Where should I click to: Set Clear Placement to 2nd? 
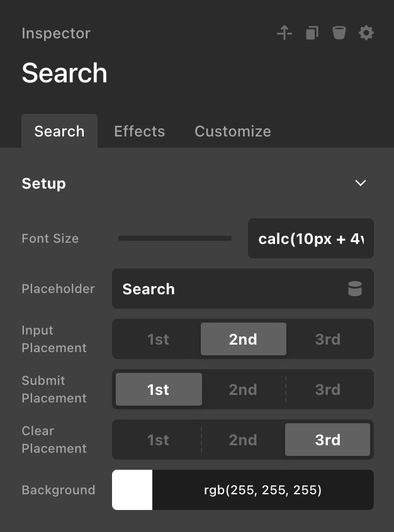(x=243, y=440)
